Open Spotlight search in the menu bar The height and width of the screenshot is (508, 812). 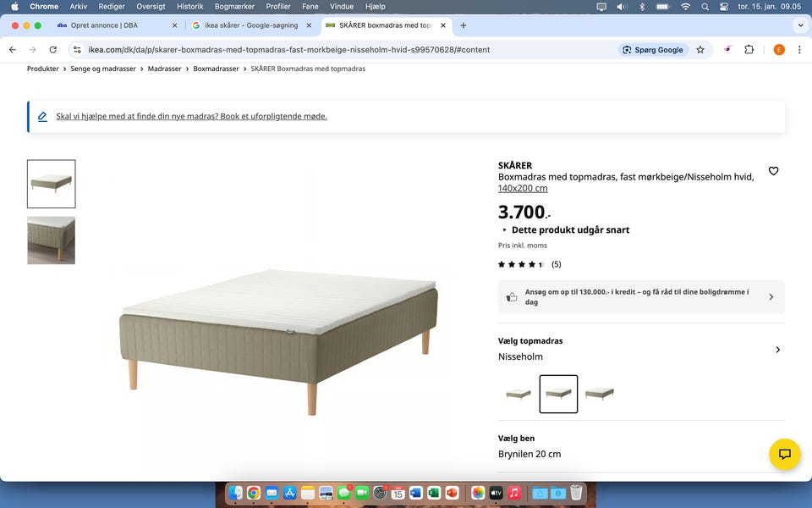click(705, 7)
